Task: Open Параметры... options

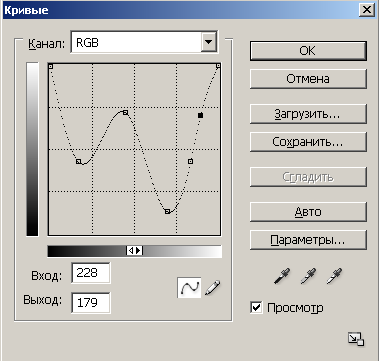Action: [x=308, y=240]
